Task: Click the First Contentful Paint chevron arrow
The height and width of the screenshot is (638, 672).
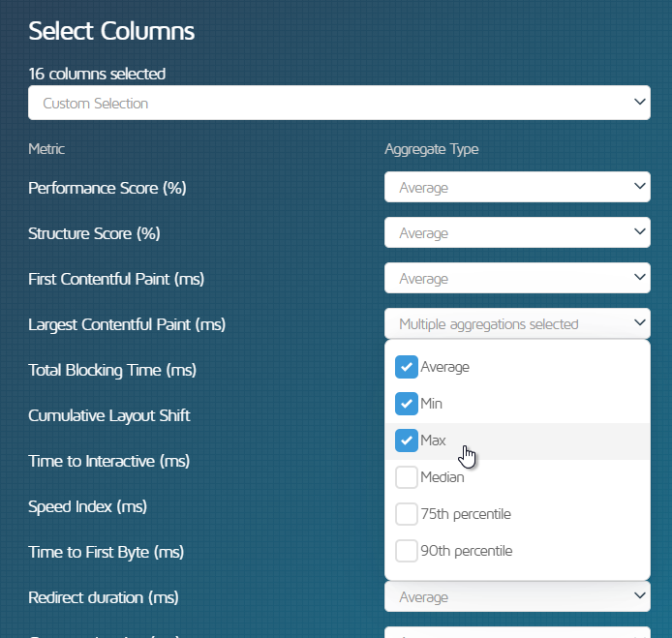Action: [639, 277]
